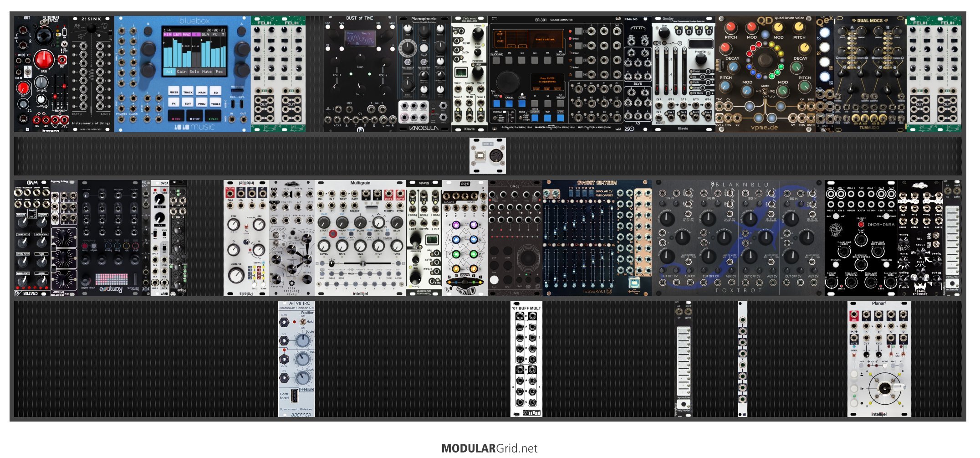This screenshot has height=458, width=980.
Task: Flip the MUTE toggle on Quad Drum Voice
Action: (765, 91)
